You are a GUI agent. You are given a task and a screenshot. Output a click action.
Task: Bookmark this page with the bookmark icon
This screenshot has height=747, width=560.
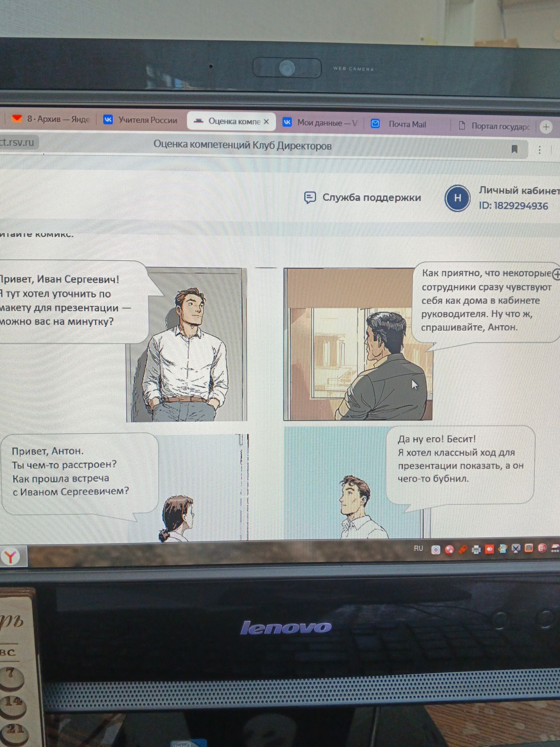click(514, 149)
